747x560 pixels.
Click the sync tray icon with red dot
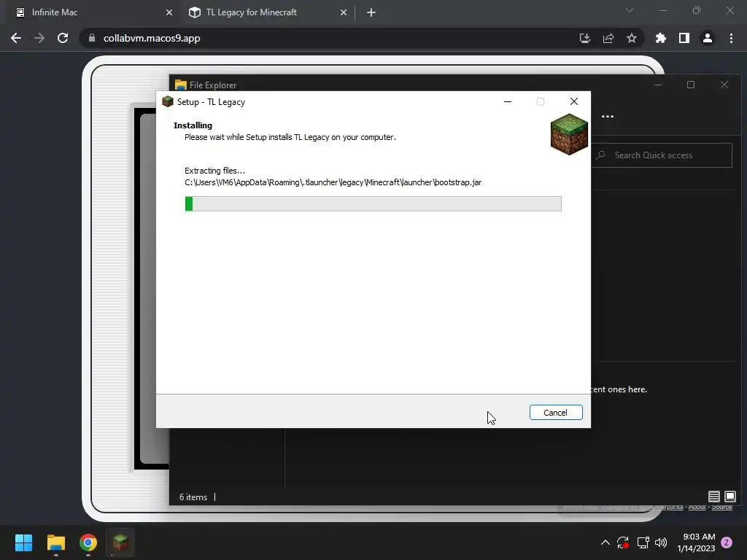pos(623,542)
